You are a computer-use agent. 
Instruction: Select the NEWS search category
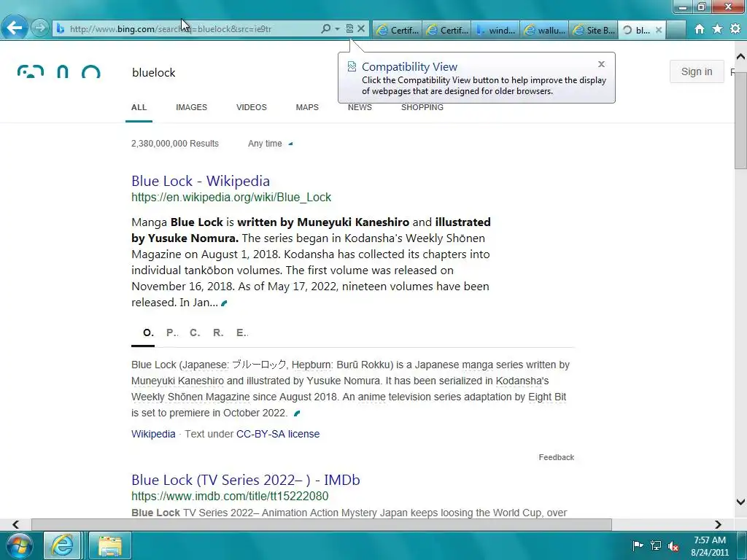point(360,107)
